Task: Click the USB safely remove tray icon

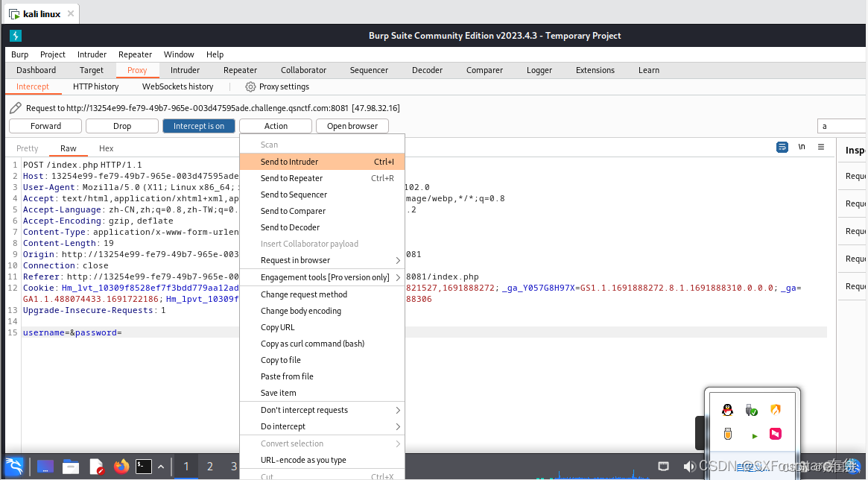Action: (751, 410)
